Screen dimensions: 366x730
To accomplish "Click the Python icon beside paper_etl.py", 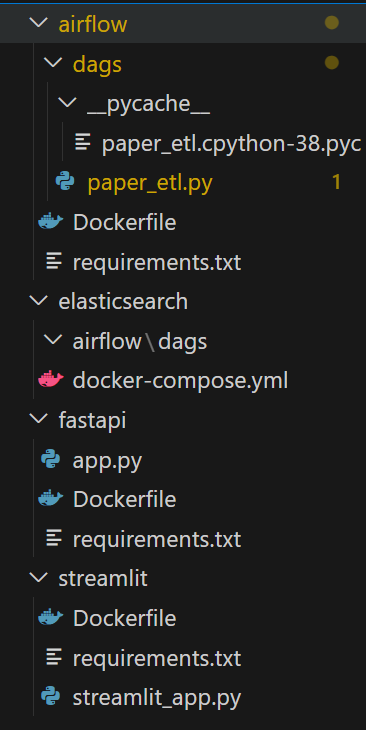I will point(65,182).
